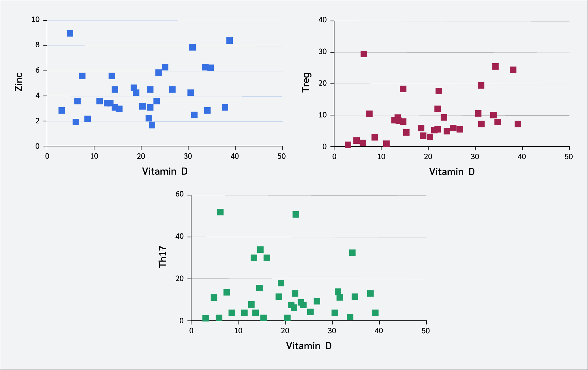Click the Zinc y-axis label
Viewport: 588px width, 370px height.
tap(19, 82)
